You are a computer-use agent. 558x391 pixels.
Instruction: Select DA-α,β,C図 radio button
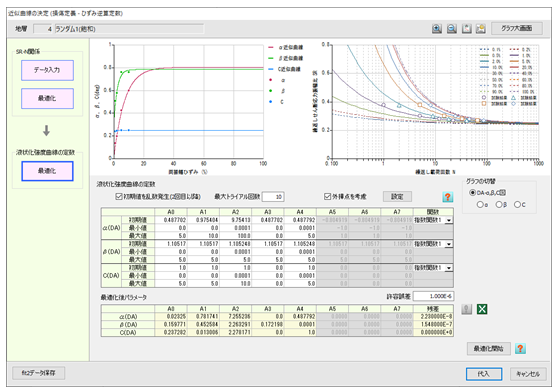pos(473,192)
